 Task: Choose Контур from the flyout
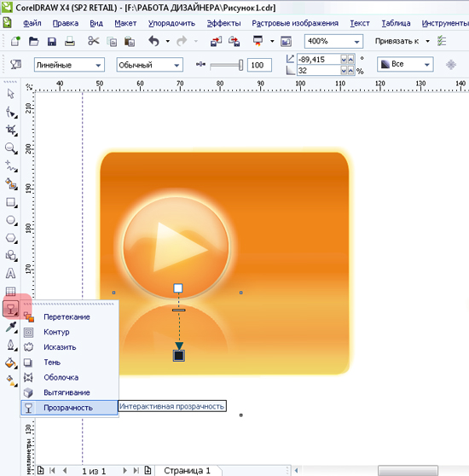[x=69, y=332]
